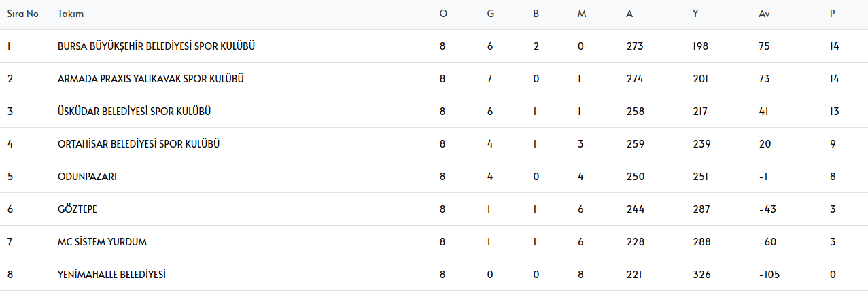Click Yenimahalle's goal difference value -105

[x=769, y=275]
